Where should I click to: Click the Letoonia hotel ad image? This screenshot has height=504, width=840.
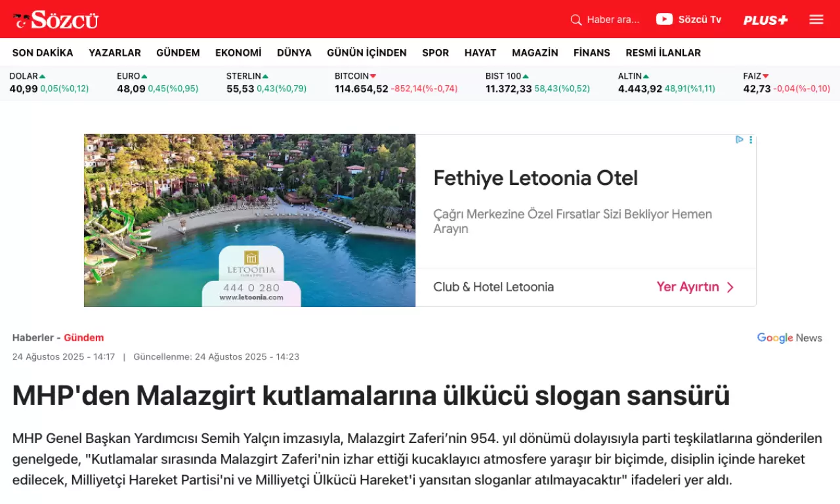pos(249,220)
